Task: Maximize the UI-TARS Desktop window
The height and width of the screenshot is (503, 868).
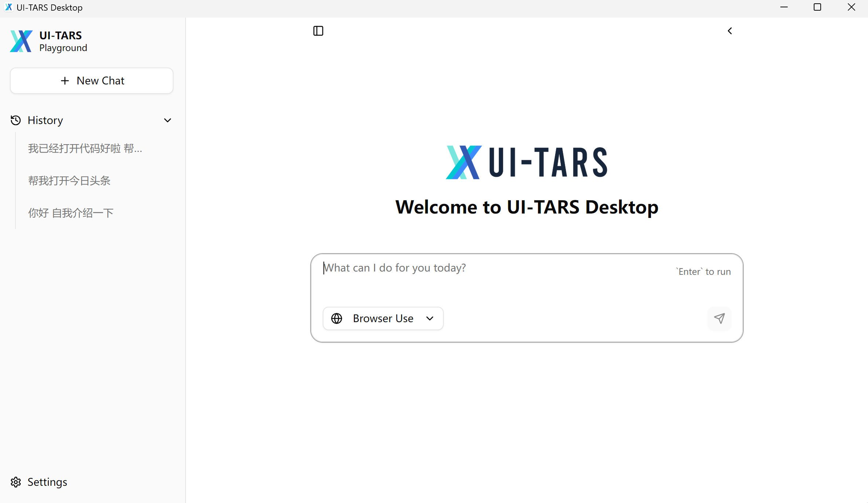Action: click(x=817, y=7)
